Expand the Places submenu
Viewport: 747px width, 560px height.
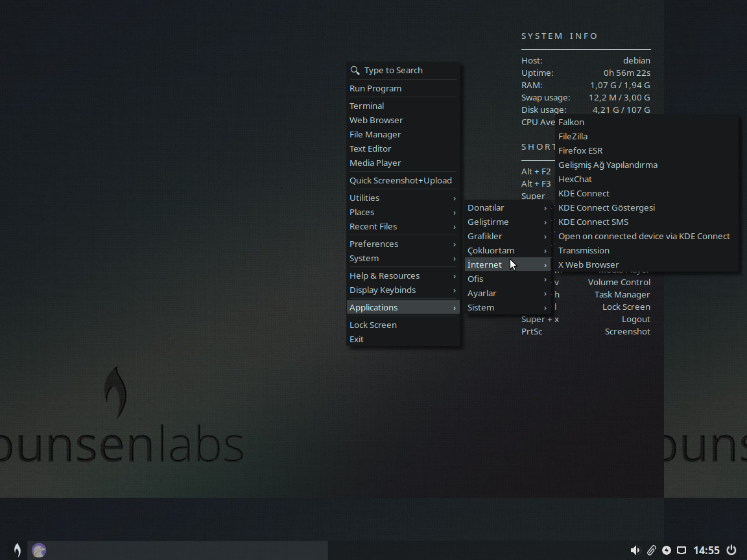click(x=403, y=213)
